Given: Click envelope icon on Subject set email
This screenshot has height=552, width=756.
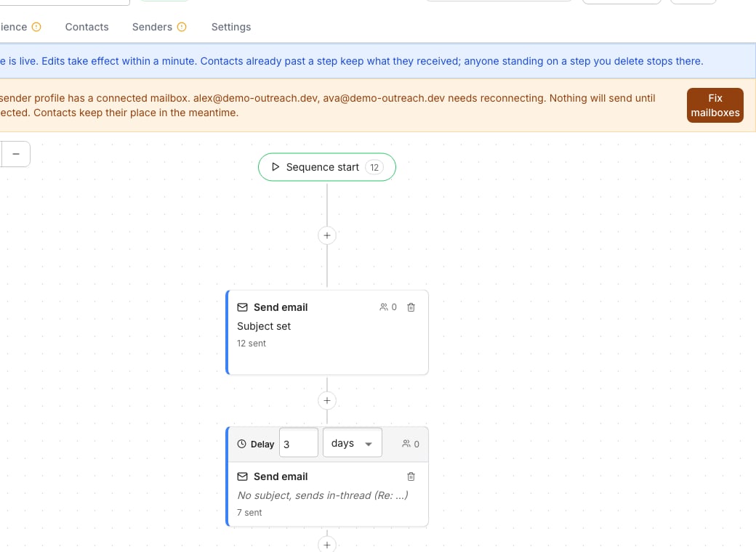Looking at the screenshot, I should pyautogui.click(x=243, y=307).
